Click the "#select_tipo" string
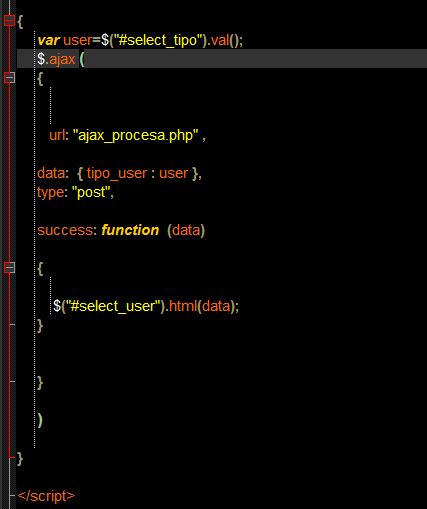Image resolution: width=427 pixels, height=509 pixels. point(159,40)
